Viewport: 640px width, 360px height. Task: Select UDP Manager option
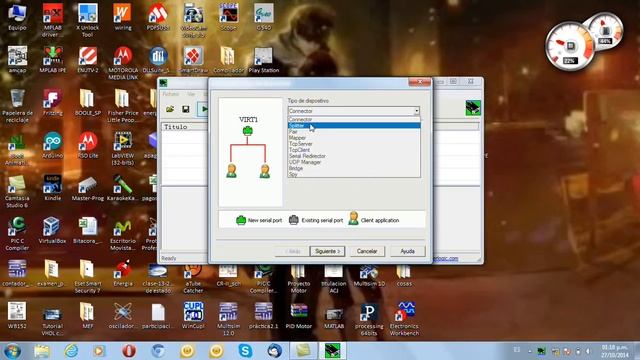tap(354, 162)
